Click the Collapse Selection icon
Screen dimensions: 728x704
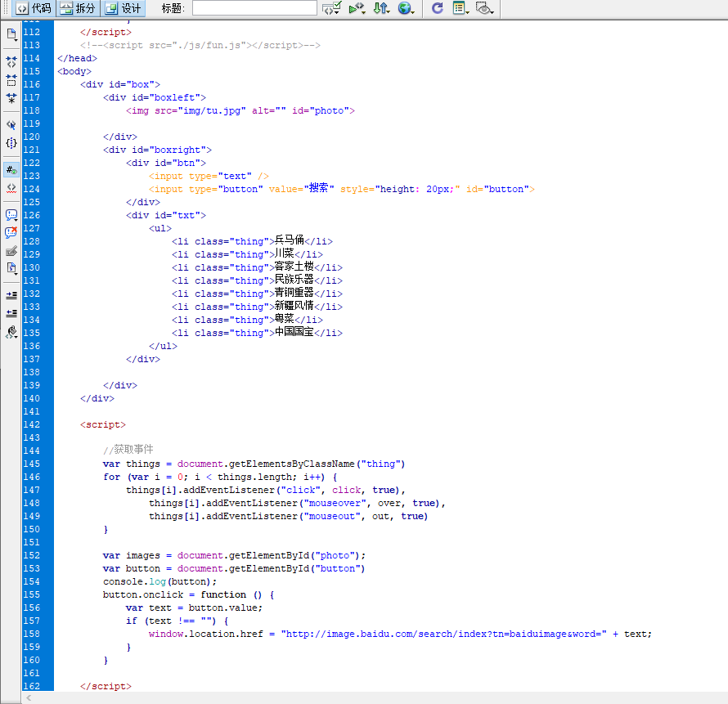11,80
